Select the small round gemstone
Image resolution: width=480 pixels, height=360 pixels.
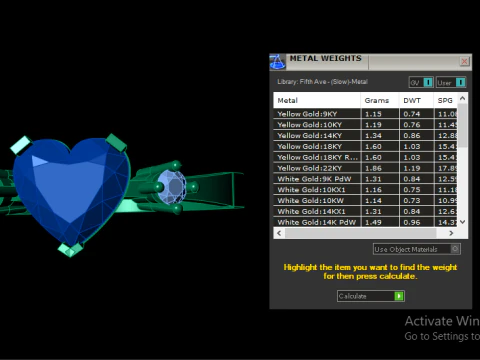tap(172, 187)
